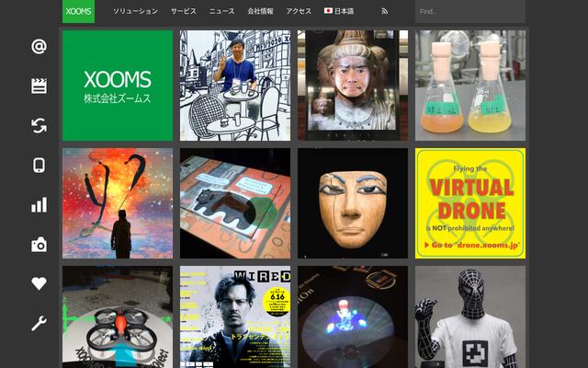The image size is (588, 368).
Task: Open the film clapperboard icon
Action: (x=39, y=86)
